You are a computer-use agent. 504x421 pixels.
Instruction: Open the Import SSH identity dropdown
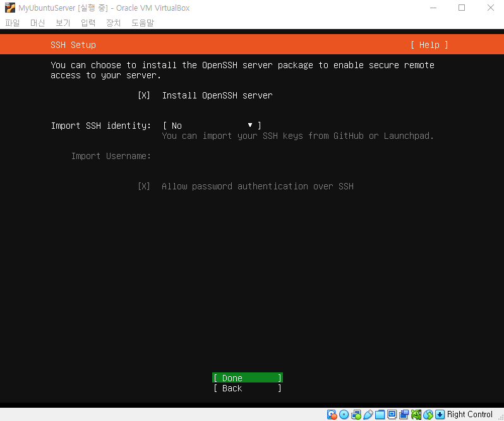coord(212,126)
